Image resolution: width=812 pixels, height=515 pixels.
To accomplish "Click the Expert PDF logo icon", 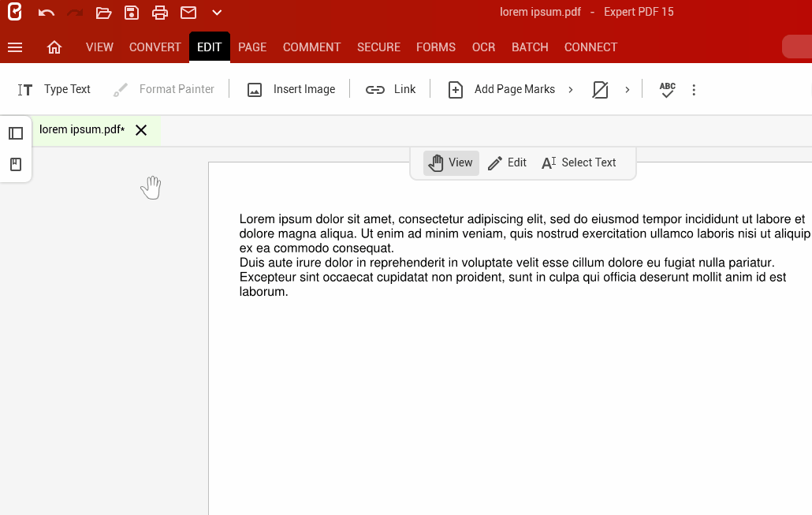I will [x=15, y=12].
